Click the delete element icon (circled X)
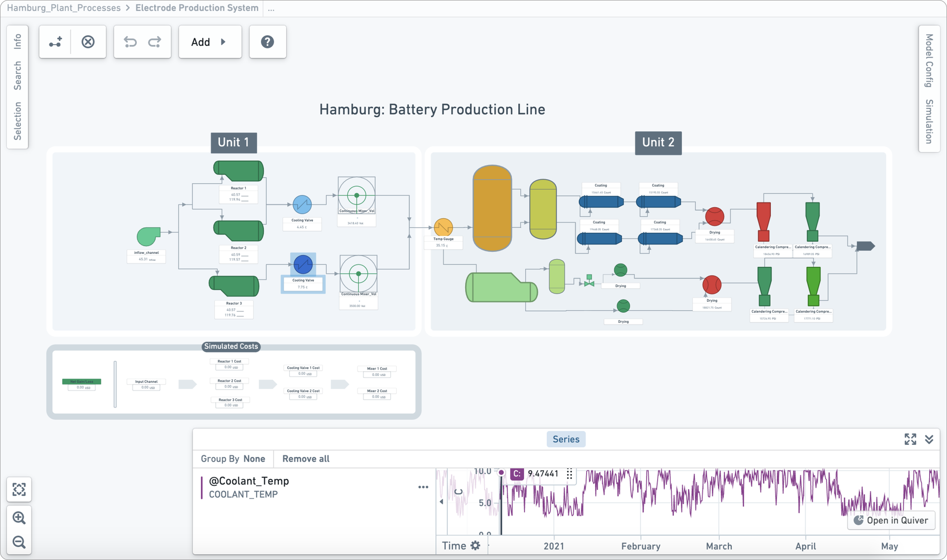This screenshot has width=947, height=560. [x=88, y=42]
